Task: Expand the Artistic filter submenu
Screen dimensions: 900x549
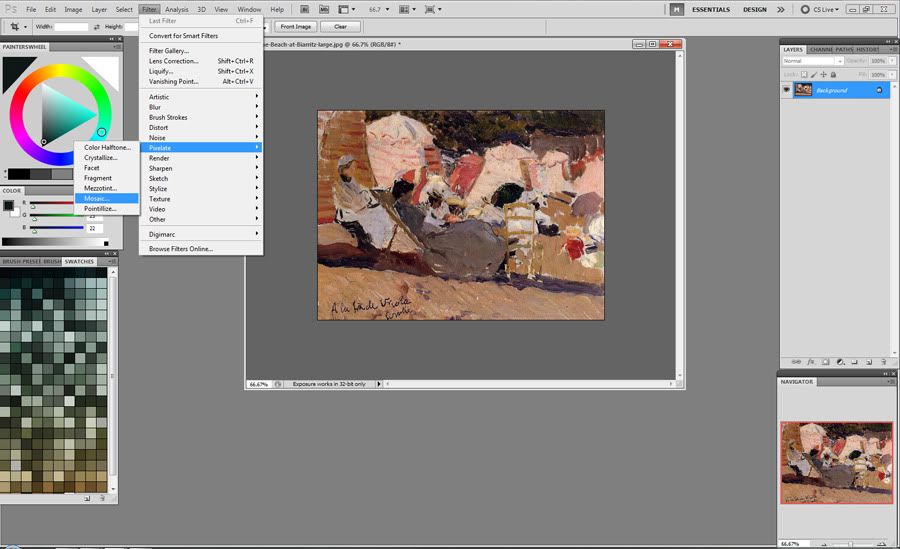Action: point(201,96)
